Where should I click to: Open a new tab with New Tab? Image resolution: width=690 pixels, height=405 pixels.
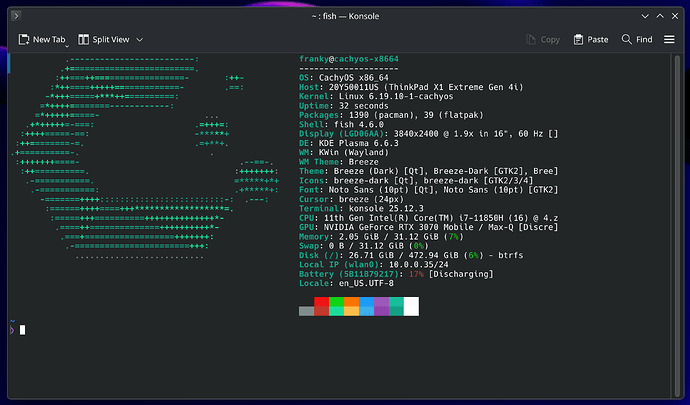tap(42, 40)
